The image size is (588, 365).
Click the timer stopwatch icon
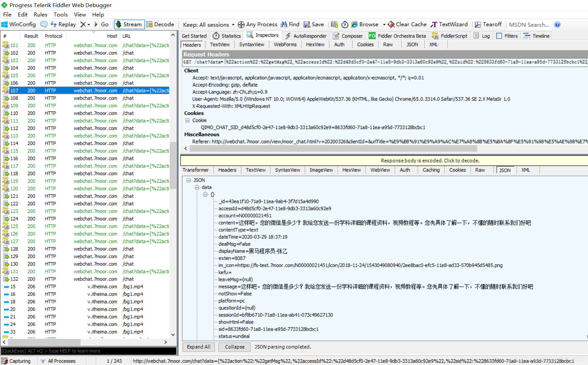[345, 24]
